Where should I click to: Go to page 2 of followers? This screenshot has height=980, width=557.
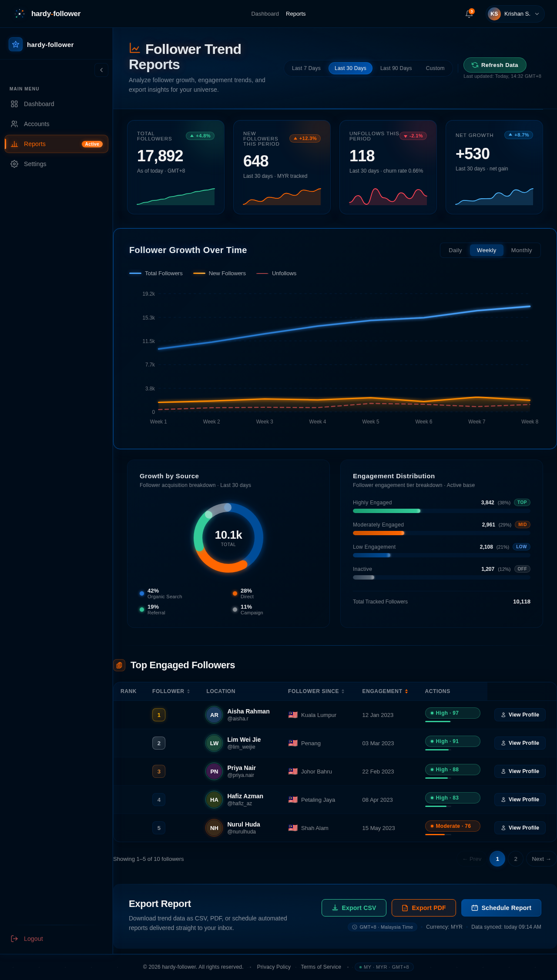click(516, 859)
